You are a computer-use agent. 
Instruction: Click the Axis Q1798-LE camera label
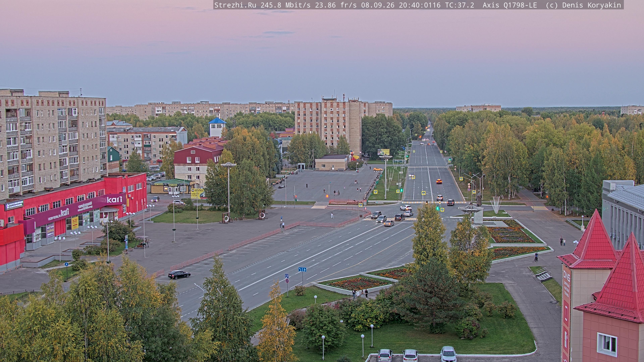(x=509, y=5)
